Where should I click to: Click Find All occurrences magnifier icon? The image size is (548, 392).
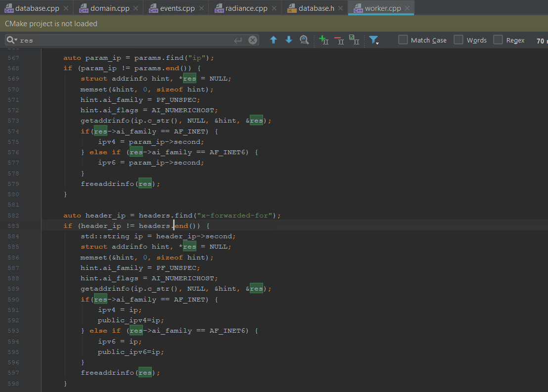pyautogui.click(x=304, y=40)
